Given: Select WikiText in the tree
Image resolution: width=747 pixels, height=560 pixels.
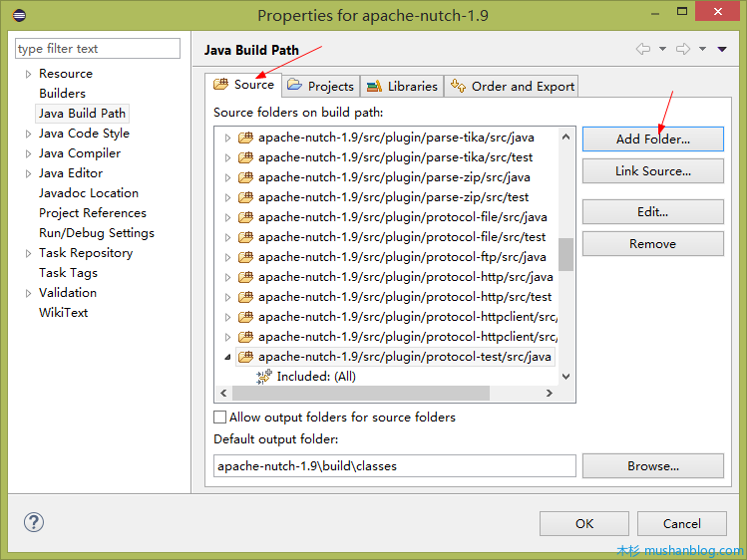Looking at the screenshot, I should [x=64, y=313].
